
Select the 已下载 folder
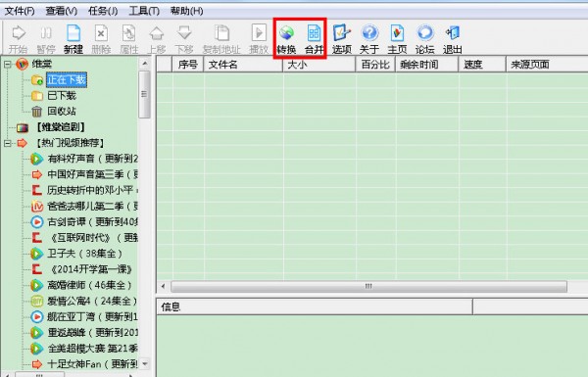(62, 96)
